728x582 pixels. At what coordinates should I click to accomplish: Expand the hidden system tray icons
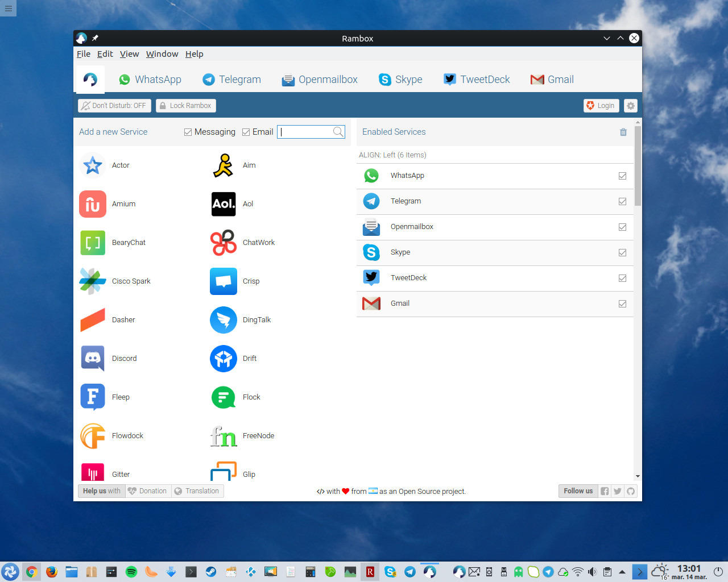click(622, 572)
